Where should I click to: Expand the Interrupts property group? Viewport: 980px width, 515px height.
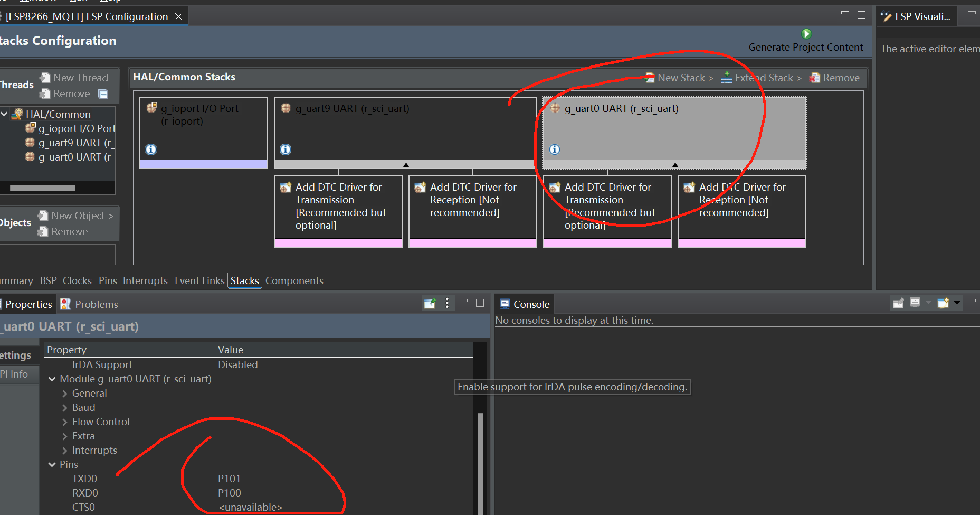pyautogui.click(x=64, y=451)
